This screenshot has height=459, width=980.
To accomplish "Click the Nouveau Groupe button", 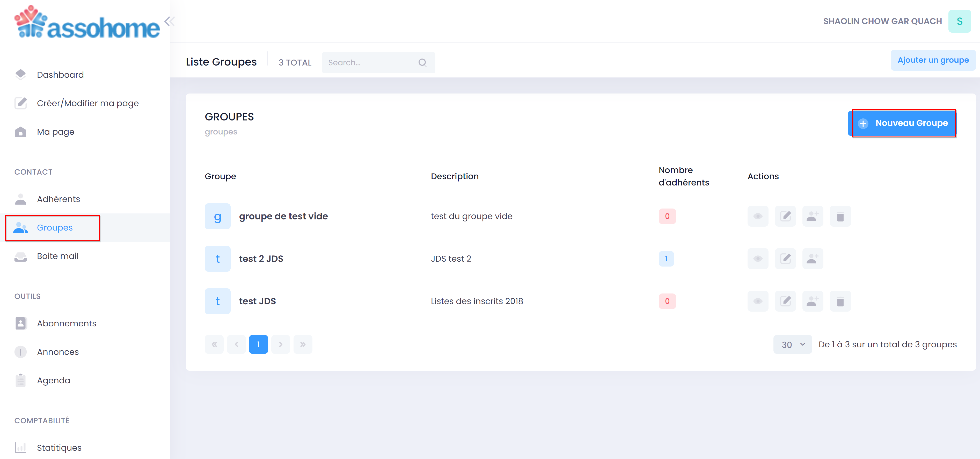I will 903,123.
